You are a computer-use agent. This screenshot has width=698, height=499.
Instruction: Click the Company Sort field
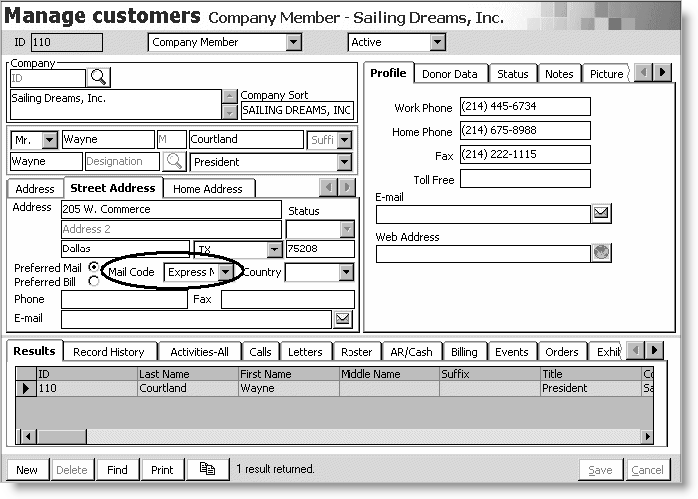coord(297,110)
